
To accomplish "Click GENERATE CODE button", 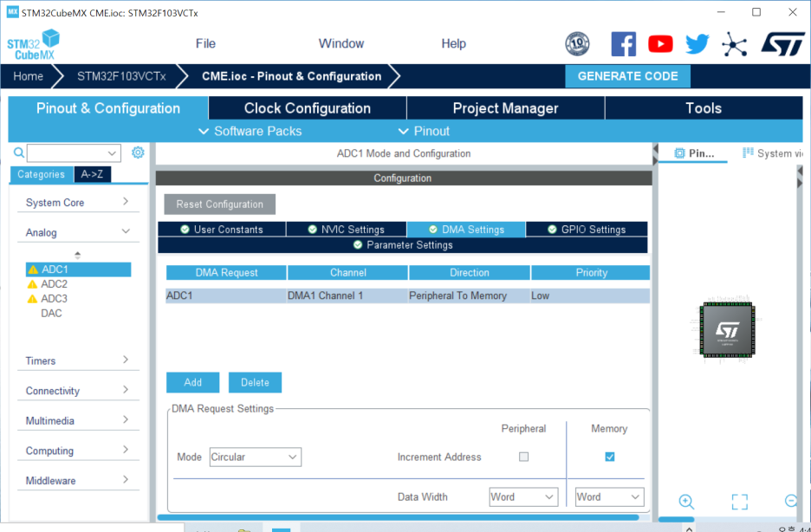I will [x=628, y=76].
